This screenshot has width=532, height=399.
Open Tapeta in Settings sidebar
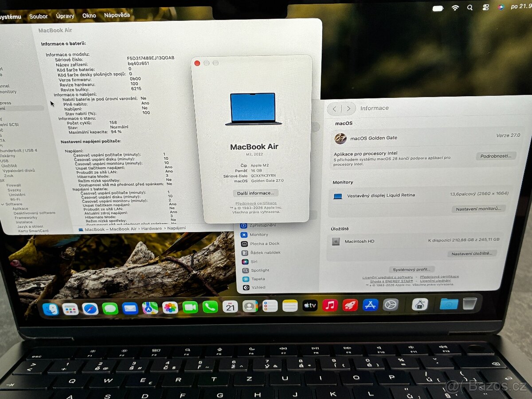pos(258,279)
